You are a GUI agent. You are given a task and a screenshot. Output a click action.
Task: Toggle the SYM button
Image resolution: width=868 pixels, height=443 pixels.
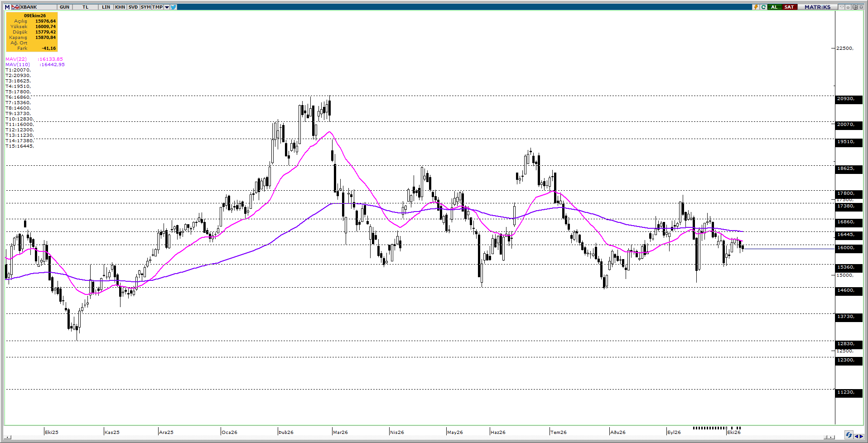click(145, 7)
